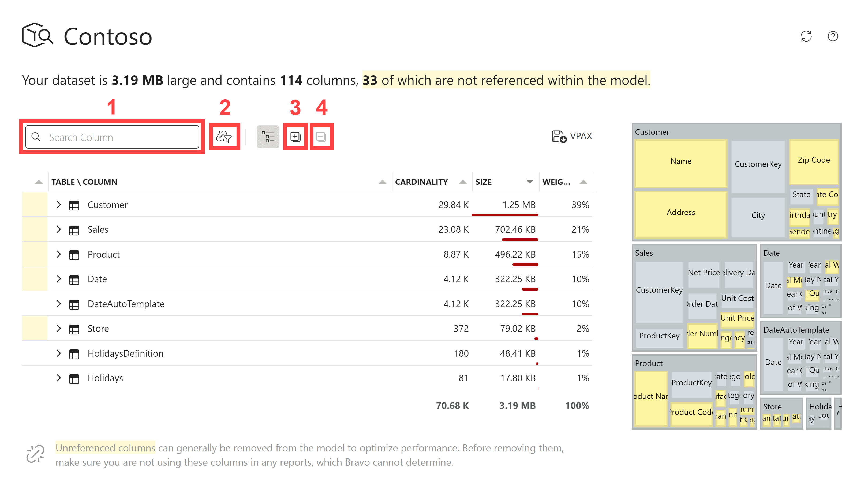868x482 pixels.
Task: Click the Store table icon
Action: [74, 329]
